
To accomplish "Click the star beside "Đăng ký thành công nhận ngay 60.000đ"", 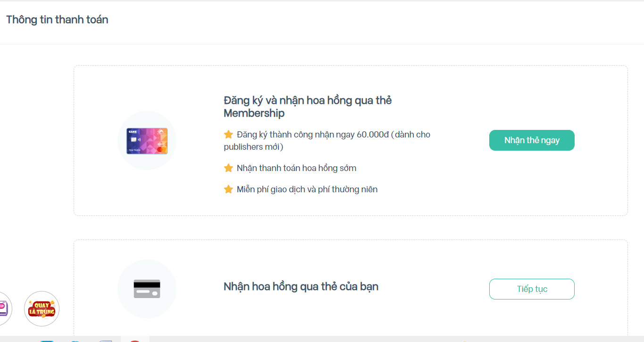I will pyautogui.click(x=228, y=134).
